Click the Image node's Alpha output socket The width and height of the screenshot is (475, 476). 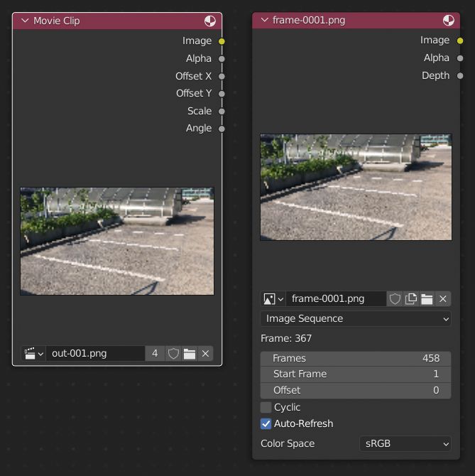460,58
